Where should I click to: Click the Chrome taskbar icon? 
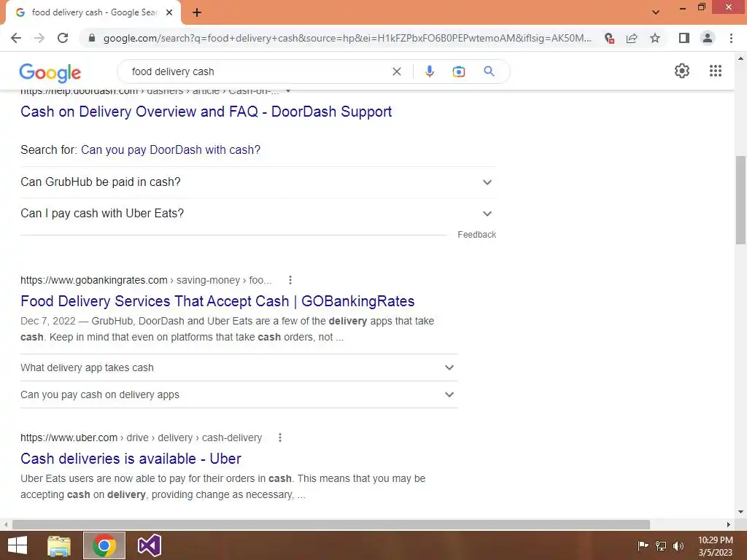point(104,545)
